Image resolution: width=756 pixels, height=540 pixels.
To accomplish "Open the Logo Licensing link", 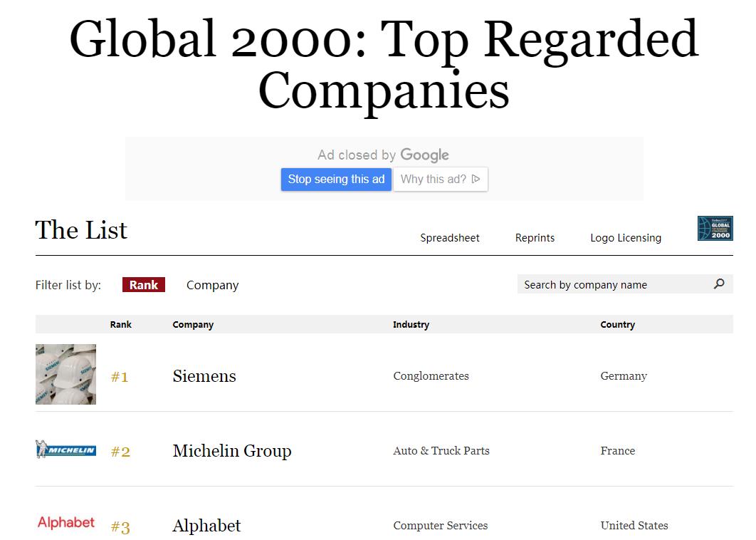I will (x=626, y=238).
